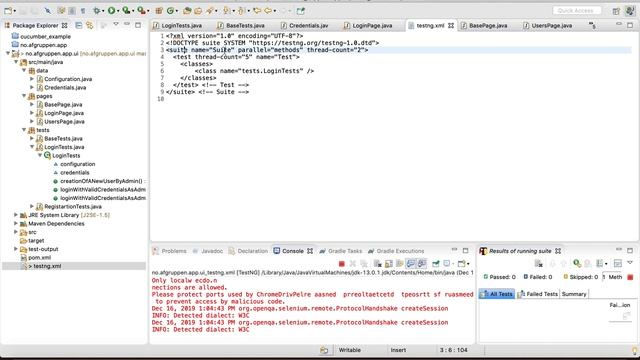Collapse the pages package

pos(24,96)
